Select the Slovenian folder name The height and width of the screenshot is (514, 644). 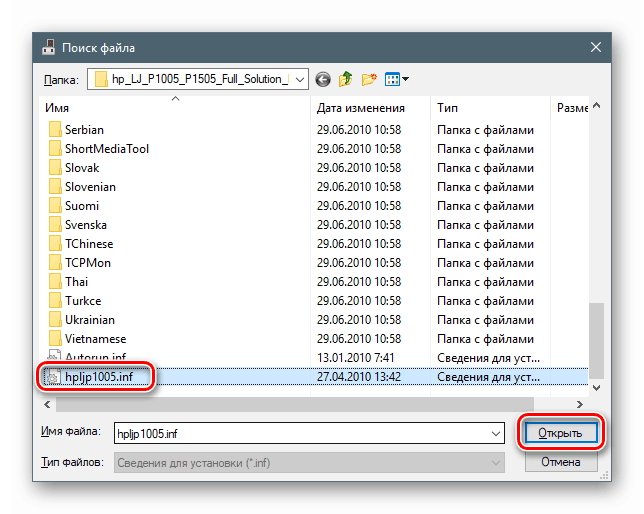(x=90, y=187)
